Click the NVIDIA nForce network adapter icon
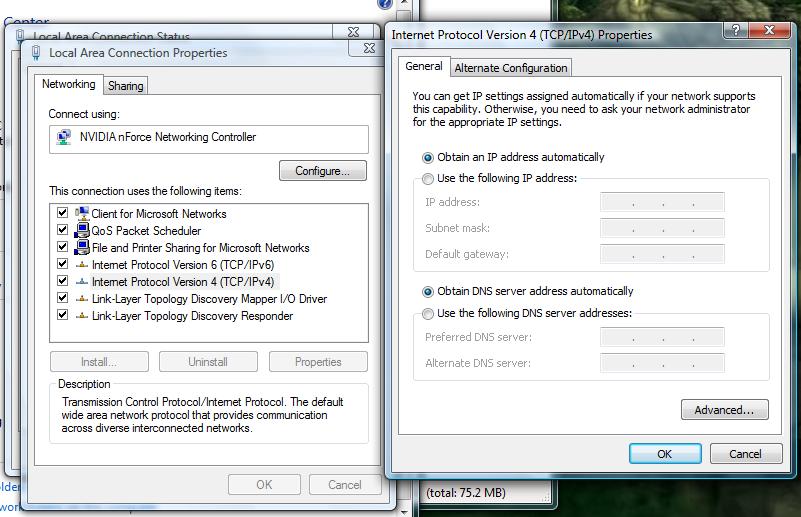801x517 pixels. [64, 137]
